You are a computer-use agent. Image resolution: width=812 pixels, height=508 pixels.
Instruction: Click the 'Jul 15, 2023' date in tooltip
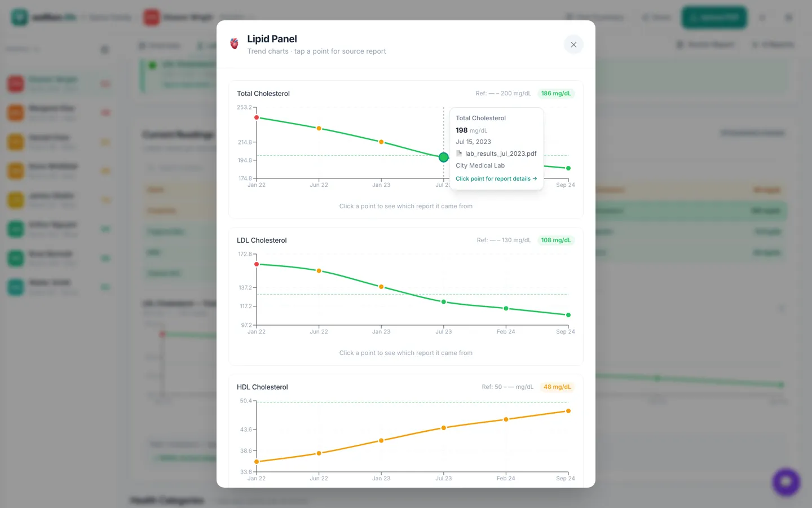click(x=473, y=142)
